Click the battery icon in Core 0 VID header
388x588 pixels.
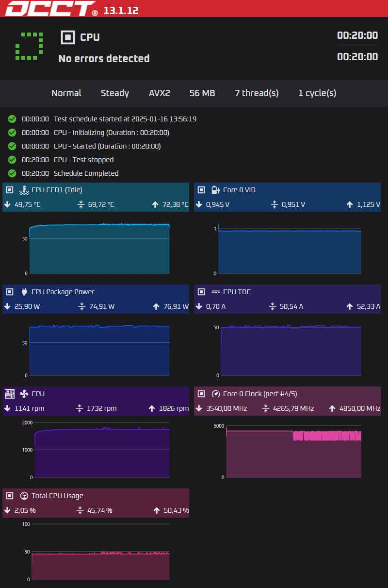pos(215,190)
